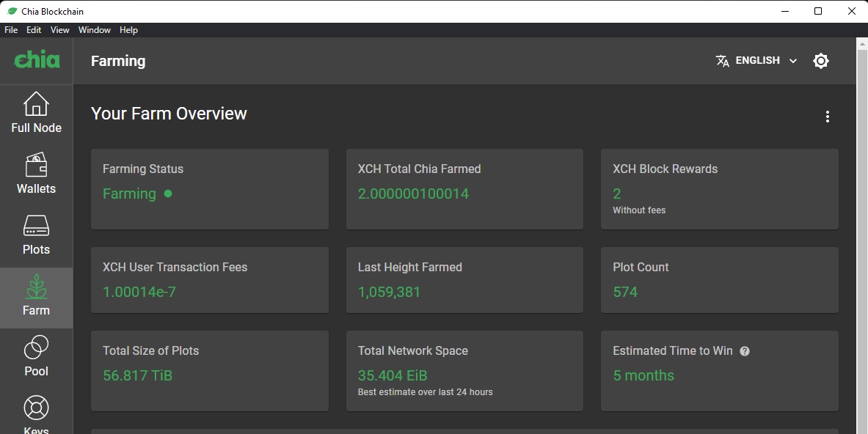Open the Full Node house icon
The image size is (868, 434).
[36, 104]
